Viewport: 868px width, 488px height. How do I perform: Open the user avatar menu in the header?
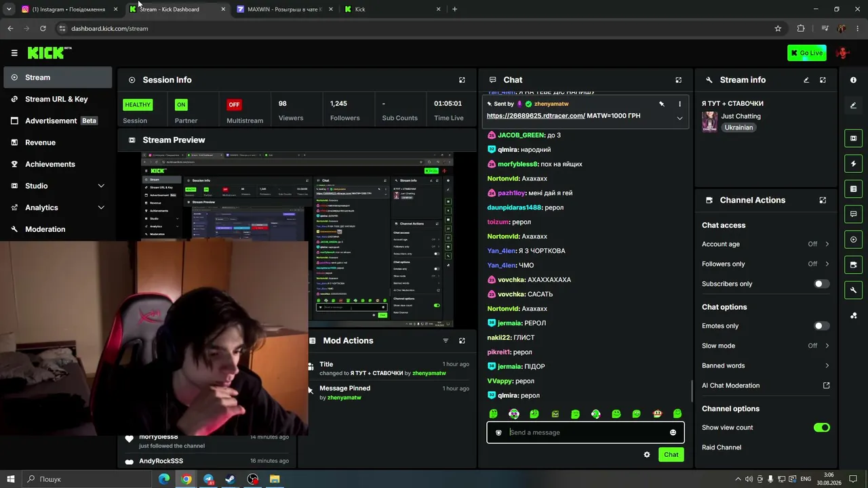[843, 53]
